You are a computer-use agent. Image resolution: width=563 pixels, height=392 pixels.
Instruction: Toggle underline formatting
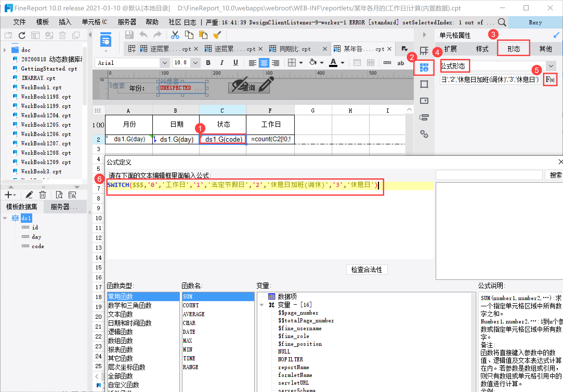pos(235,63)
